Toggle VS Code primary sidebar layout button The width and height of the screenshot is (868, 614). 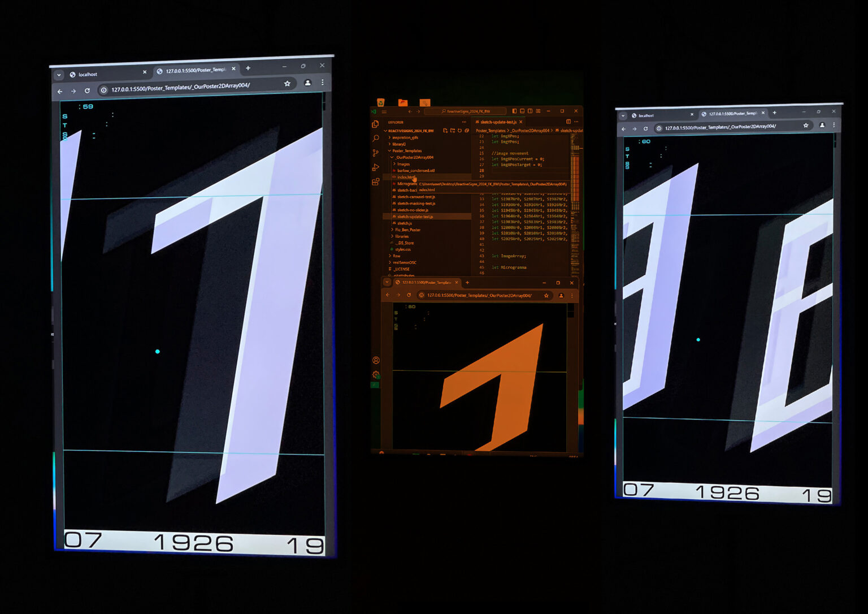point(514,111)
